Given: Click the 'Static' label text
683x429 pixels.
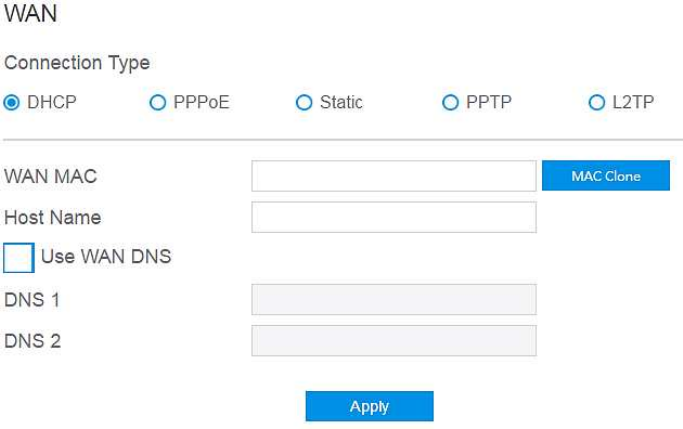Looking at the screenshot, I should (341, 102).
